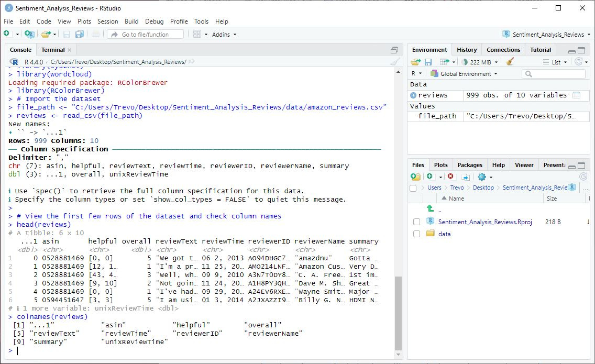Check the Sentiment_Analysis_Reviews.Rproj checkbox
595x364 pixels.
click(x=416, y=222)
